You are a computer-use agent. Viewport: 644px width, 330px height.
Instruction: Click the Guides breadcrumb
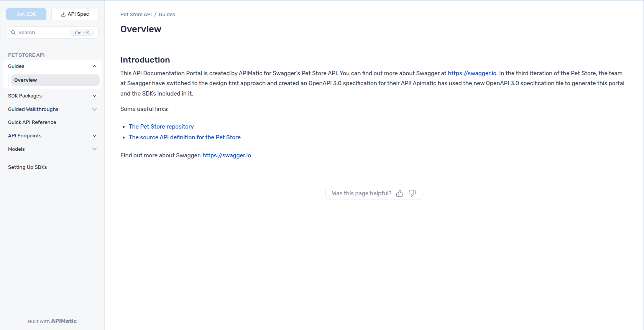click(167, 15)
